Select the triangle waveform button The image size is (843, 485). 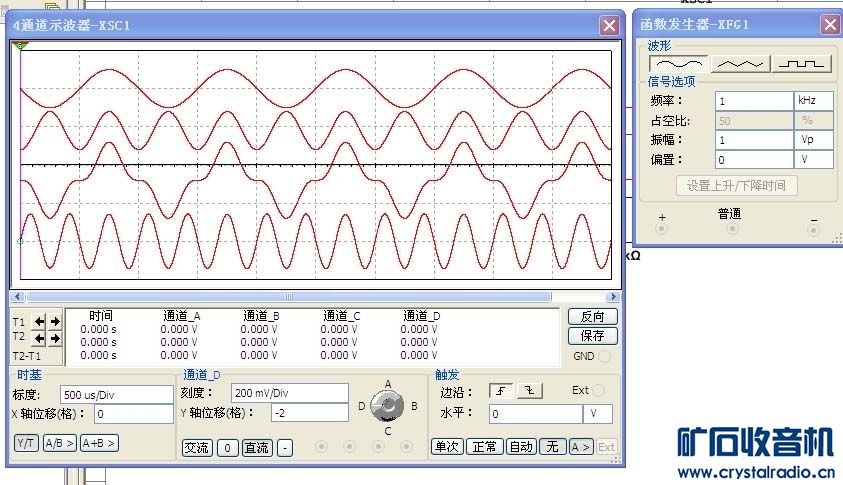pos(740,63)
